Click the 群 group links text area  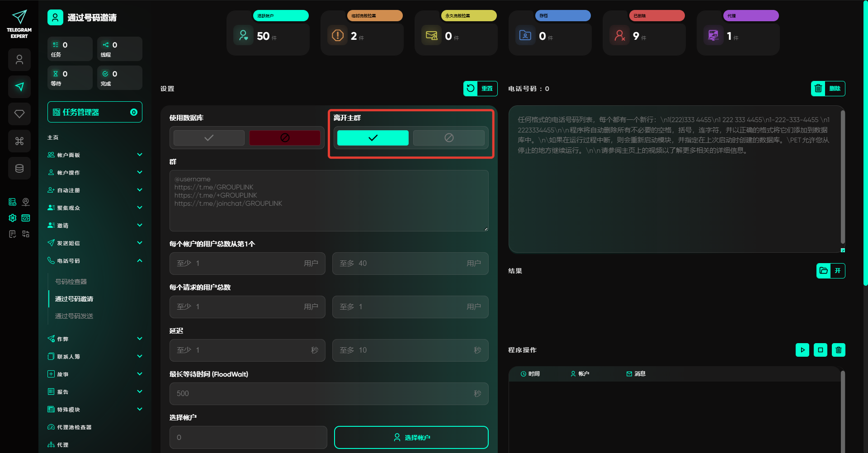tap(329, 201)
